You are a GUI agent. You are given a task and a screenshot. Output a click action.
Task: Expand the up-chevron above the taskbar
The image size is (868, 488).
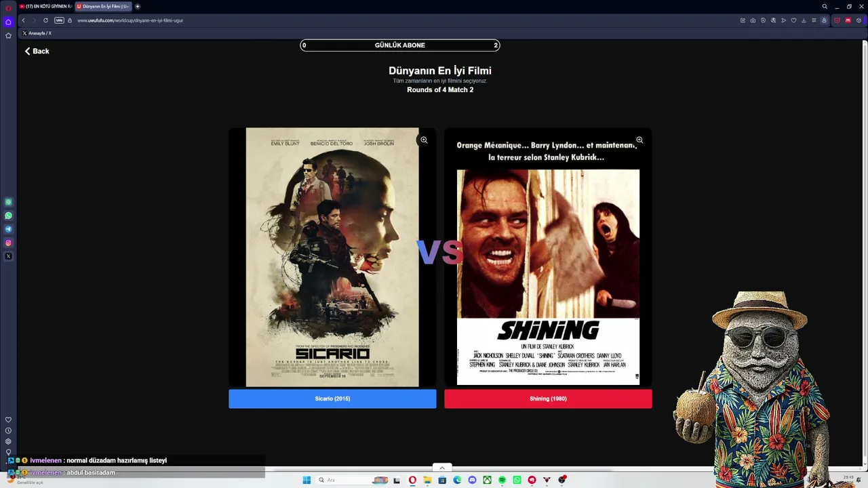click(x=442, y=468)
